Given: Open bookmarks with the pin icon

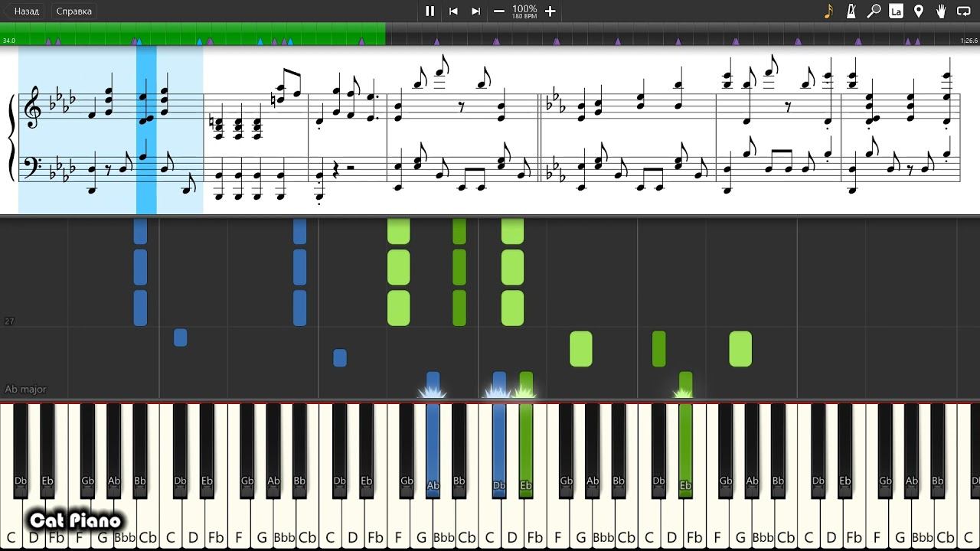Looking at the screenshot, I should 919,11.
